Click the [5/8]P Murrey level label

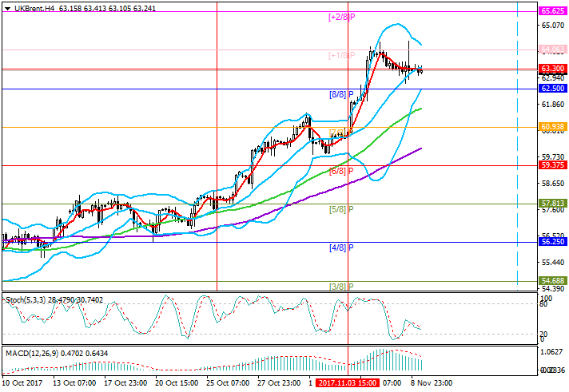click(341, 209)
